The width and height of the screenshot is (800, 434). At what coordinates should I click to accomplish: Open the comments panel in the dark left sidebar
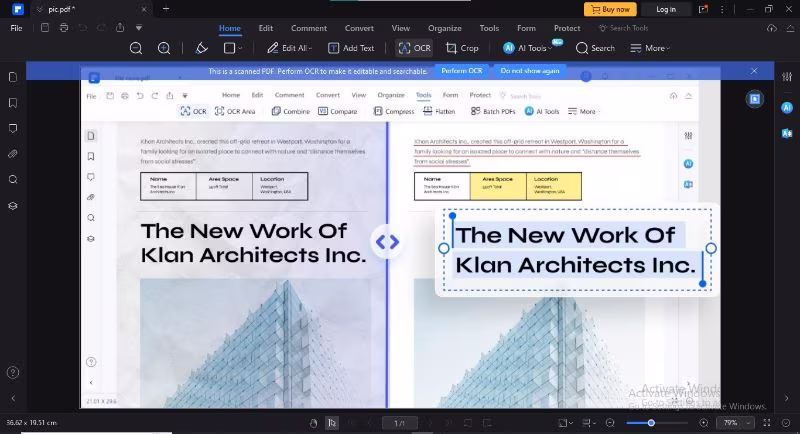click(13, 129)
